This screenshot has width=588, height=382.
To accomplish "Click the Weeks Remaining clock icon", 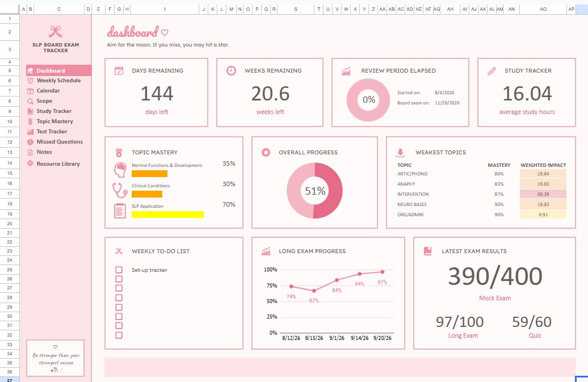I will point(232,70).
